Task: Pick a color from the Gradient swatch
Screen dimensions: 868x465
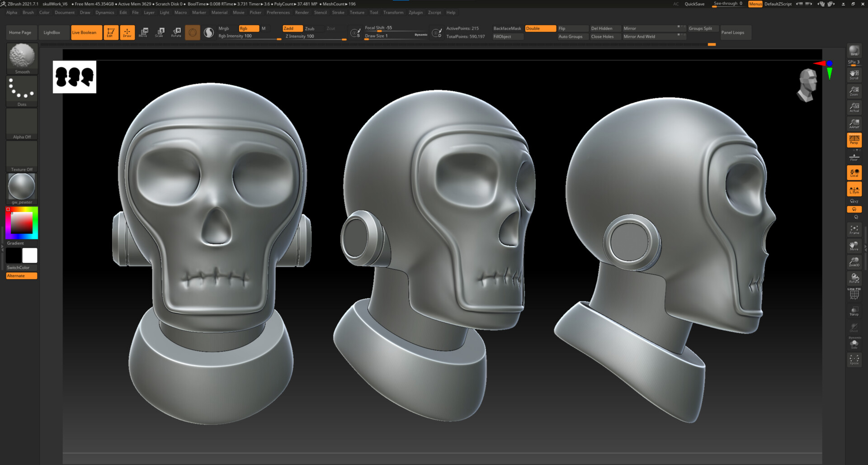Action: 21,223
